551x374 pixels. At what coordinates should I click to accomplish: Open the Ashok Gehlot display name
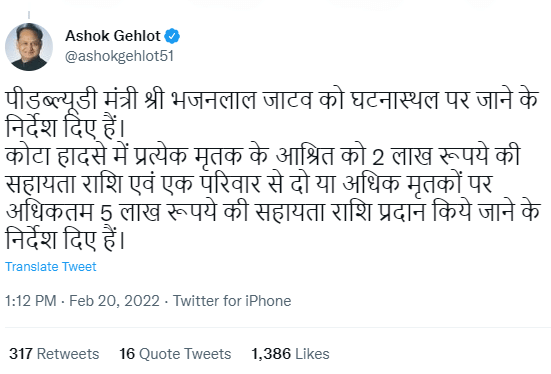(x=113, y=36)
